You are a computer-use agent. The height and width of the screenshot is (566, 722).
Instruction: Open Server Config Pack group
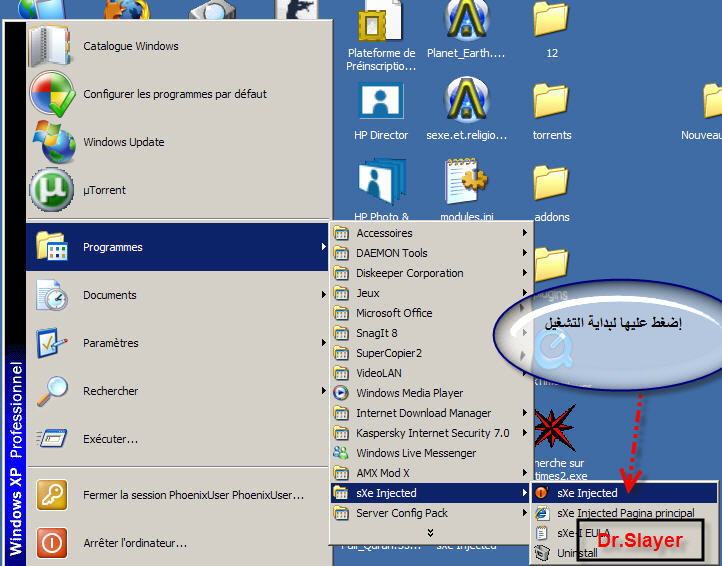point(432,513)
